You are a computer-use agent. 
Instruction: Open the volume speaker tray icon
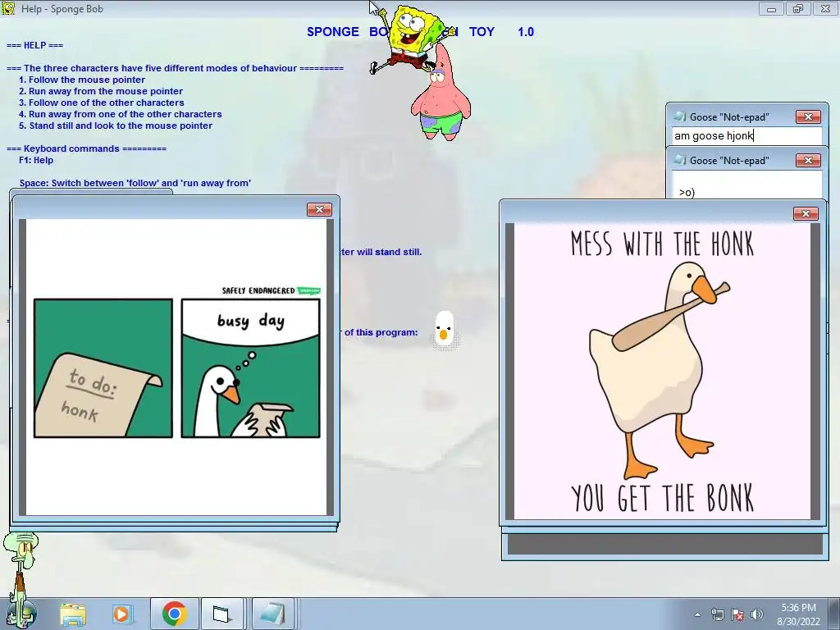pyautogui.click(x=757, y=614)
